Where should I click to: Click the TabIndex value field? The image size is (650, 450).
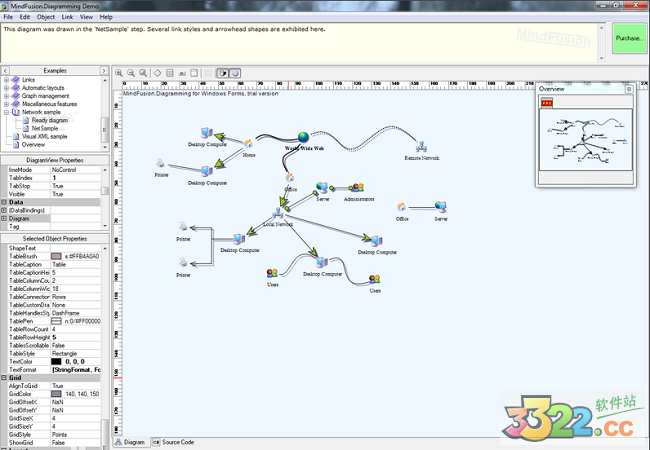click(76, 178)
